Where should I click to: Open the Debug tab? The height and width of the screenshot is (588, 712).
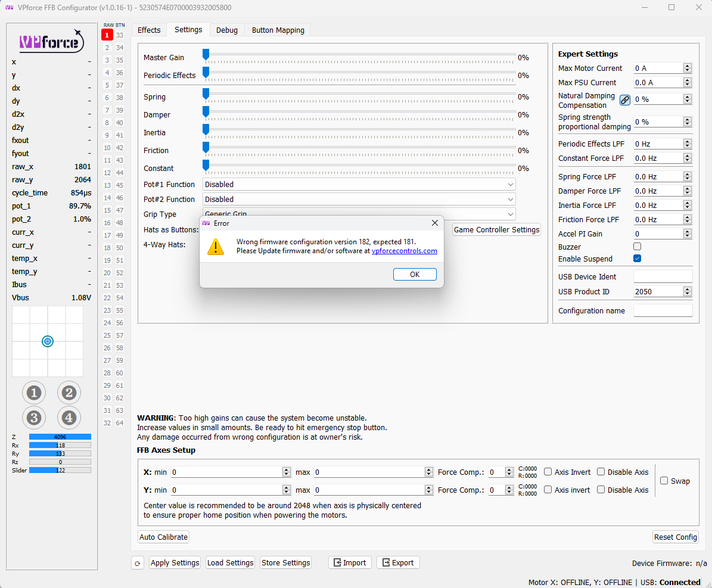pyautogui.click(x=226, y=30)
